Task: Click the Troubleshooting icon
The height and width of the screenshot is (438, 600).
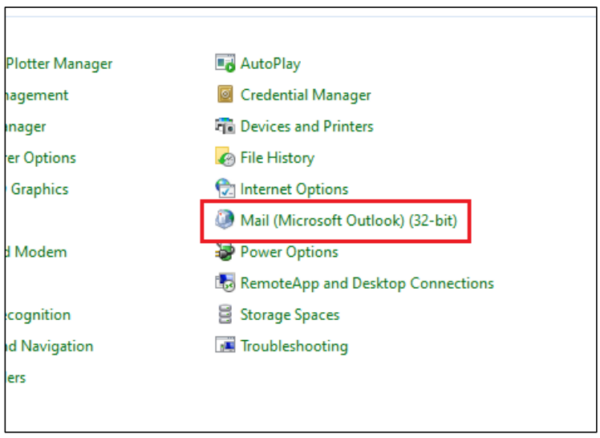Action: (x=225, y=346)
